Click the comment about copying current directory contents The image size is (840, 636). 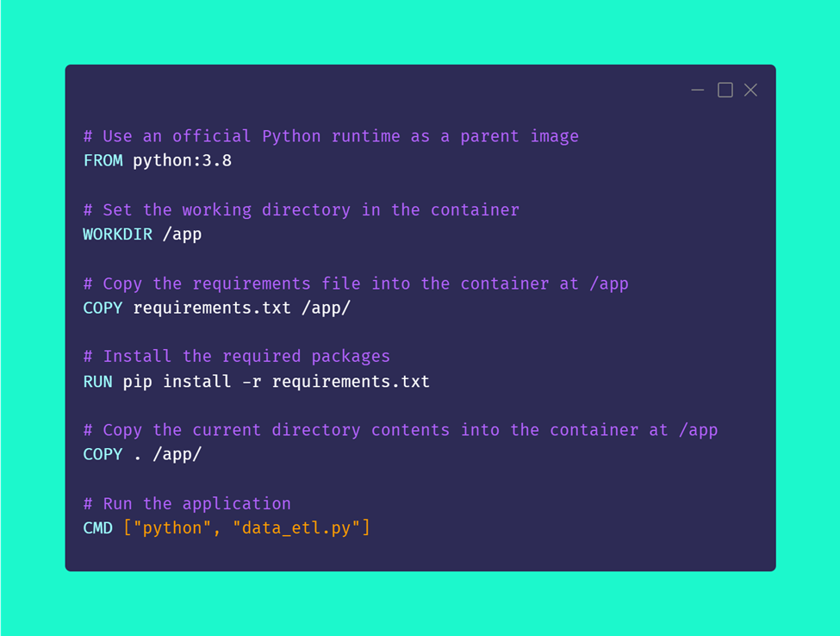(x=399, y=429)
